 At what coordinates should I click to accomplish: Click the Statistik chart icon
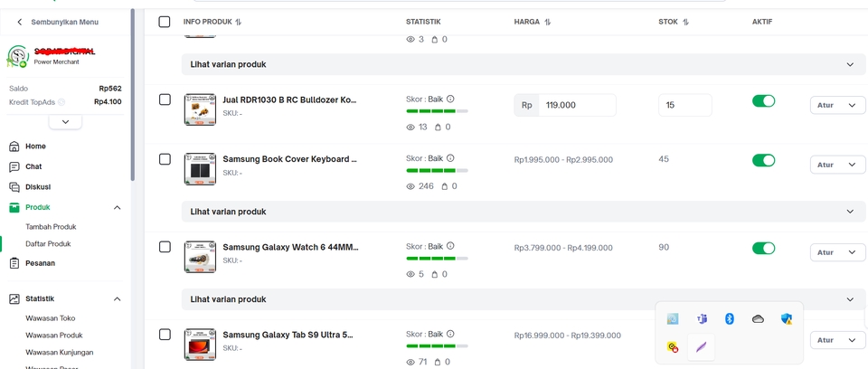[x=14, y=299]
